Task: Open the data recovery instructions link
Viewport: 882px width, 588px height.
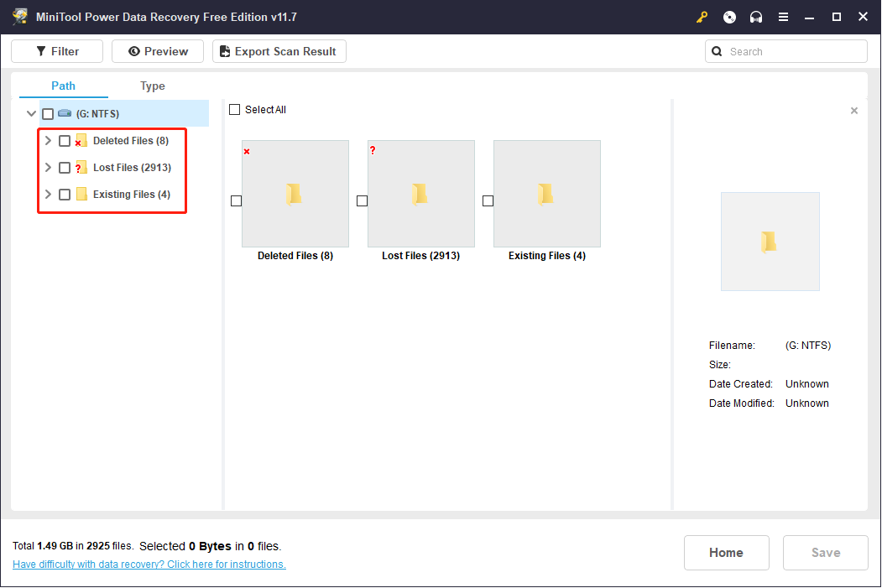Action: coord(149,564)
